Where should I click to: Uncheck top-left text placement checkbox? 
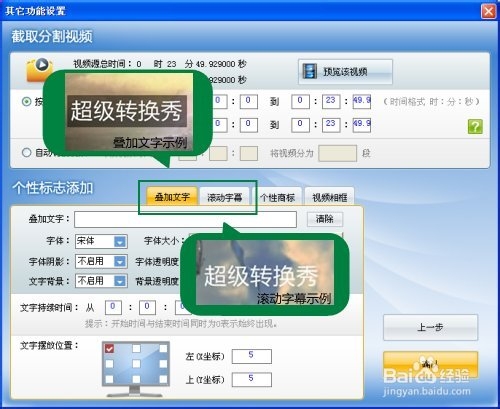pos(109,349)
